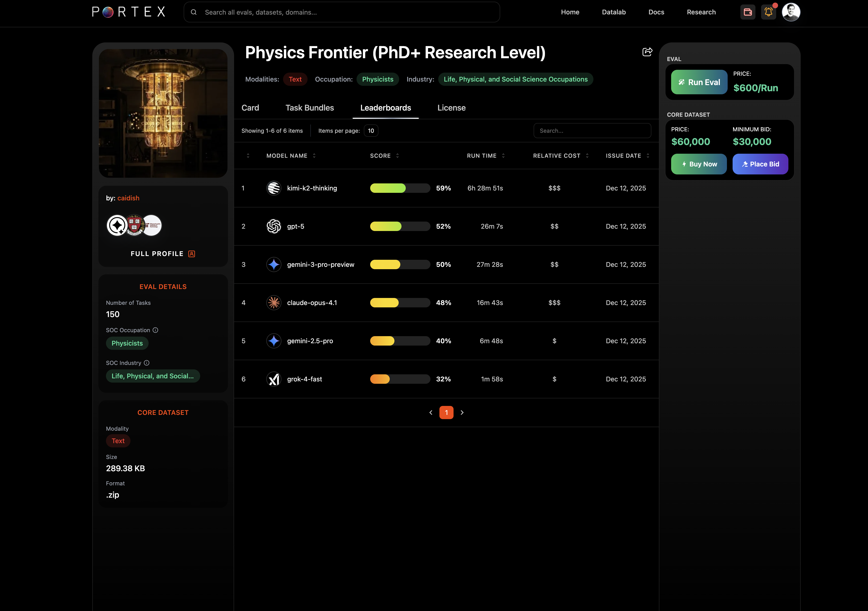Switch to the Task Bundles tab
Image resolution: width=868 pixels, height=611 pixels.
(309, 108)
